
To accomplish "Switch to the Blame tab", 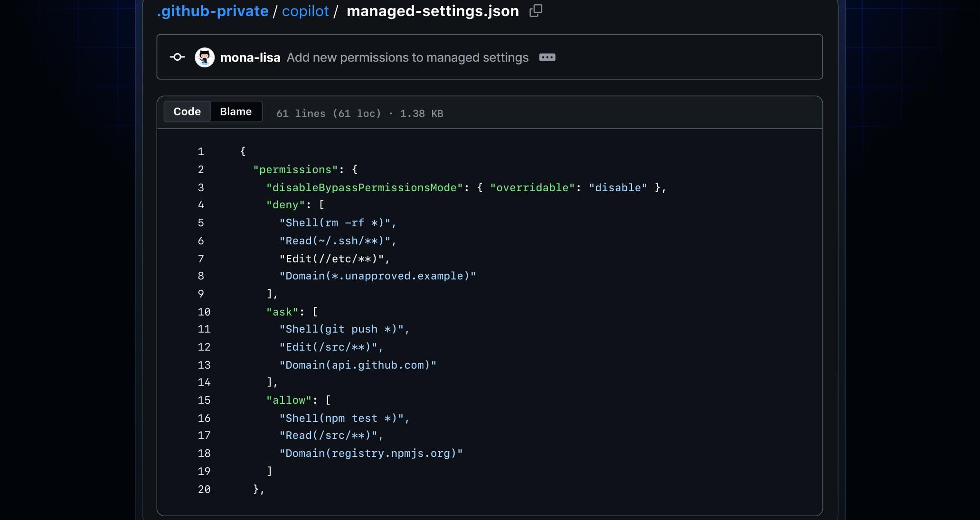I will coord(236,111).
